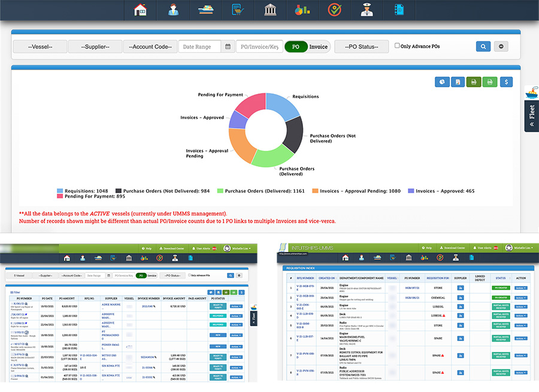Select the Account Code filter

pyautogui.click(x=150, y=47)
